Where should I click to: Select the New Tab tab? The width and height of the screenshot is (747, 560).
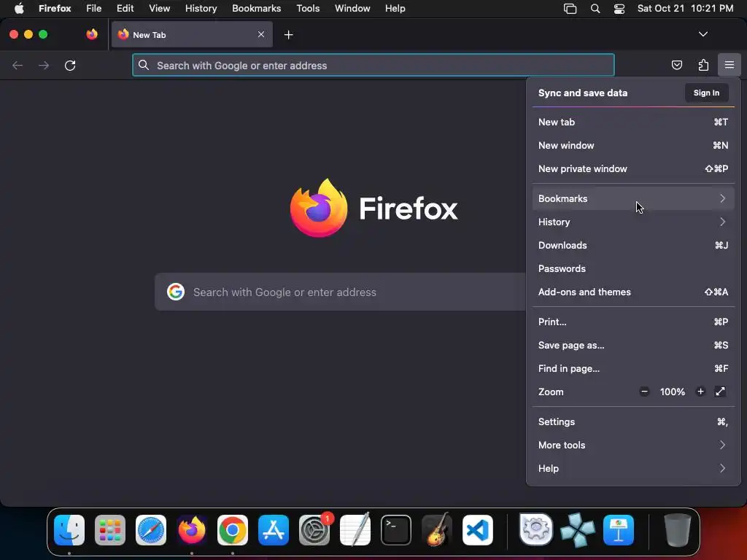[192, 34]
